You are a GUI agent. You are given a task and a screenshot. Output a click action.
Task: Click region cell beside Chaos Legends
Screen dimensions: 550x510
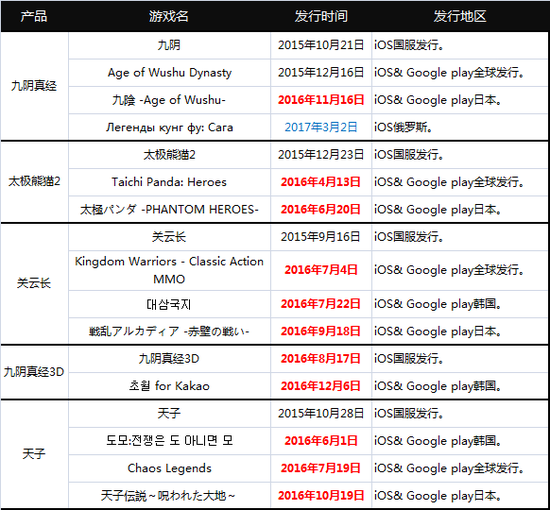[x=460, y=468]
